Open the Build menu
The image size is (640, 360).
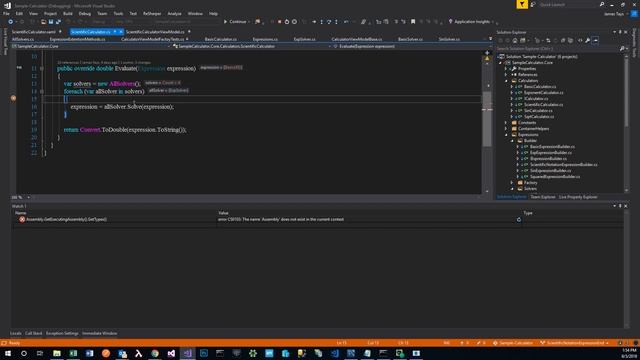[x=68, y=13]
